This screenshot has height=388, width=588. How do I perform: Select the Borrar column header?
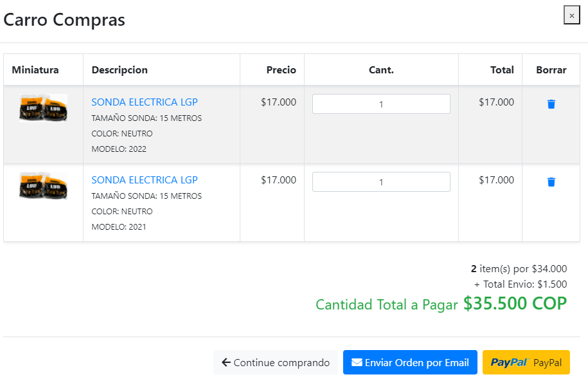[551, 70]
